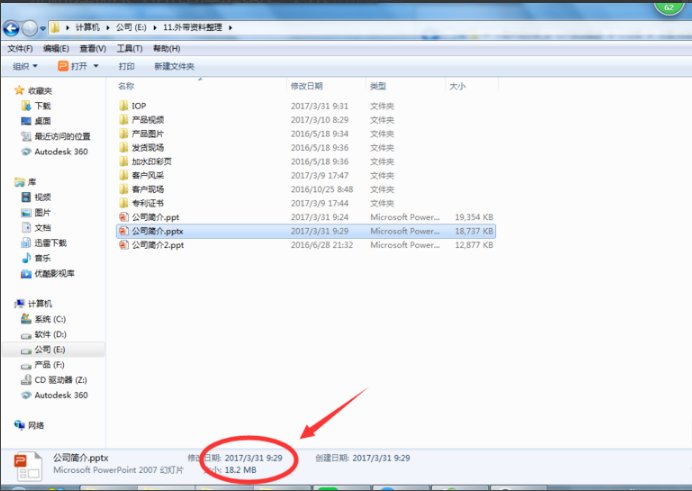This screenshot has height=491, width=692.
Task: Select the 产品图片 folder icon
Action: coord(124,134)
